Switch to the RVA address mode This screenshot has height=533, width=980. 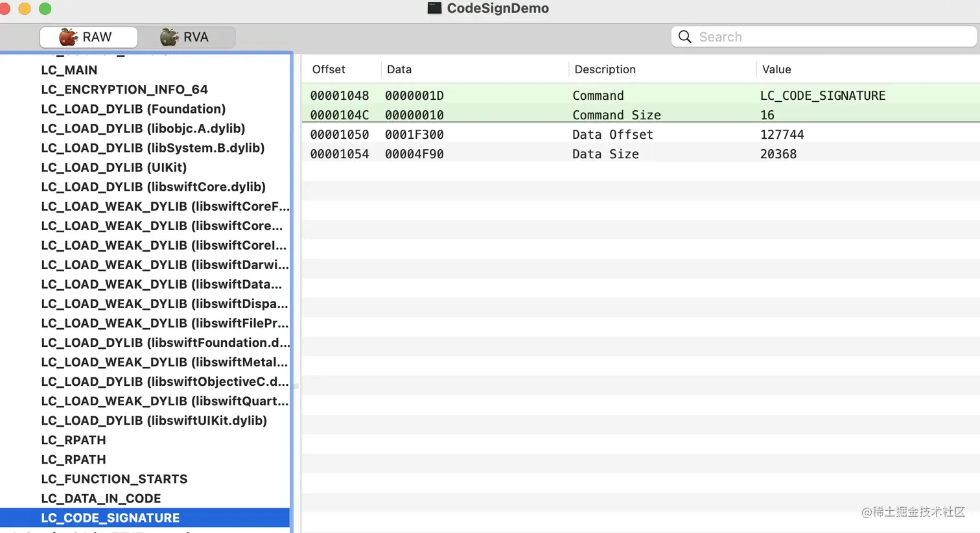(x=185, y=37)
